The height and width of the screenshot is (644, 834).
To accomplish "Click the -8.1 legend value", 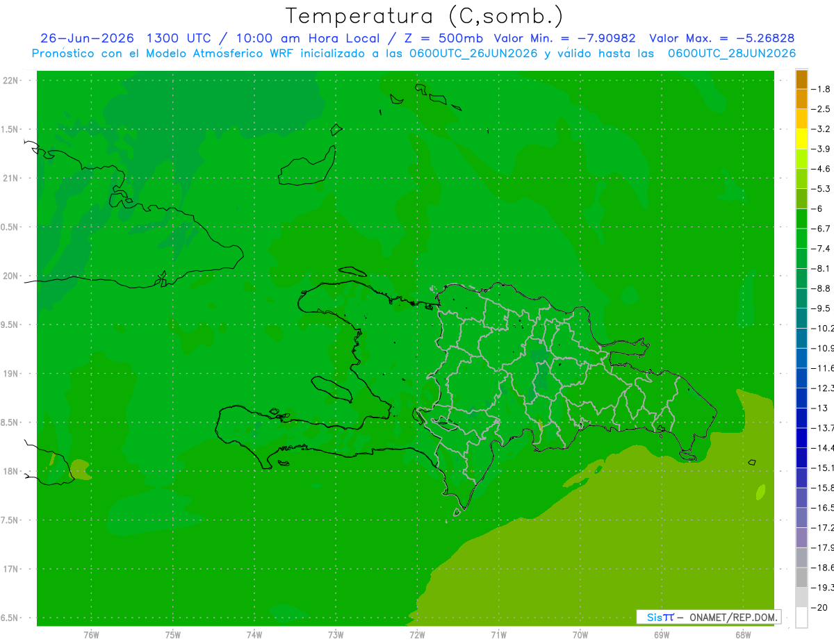I will pos(821,268).
